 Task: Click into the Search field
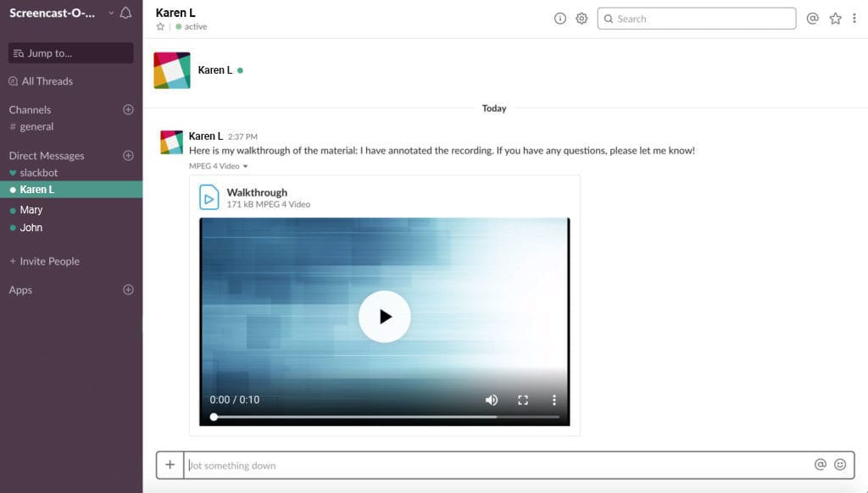[x=697, y=19]
